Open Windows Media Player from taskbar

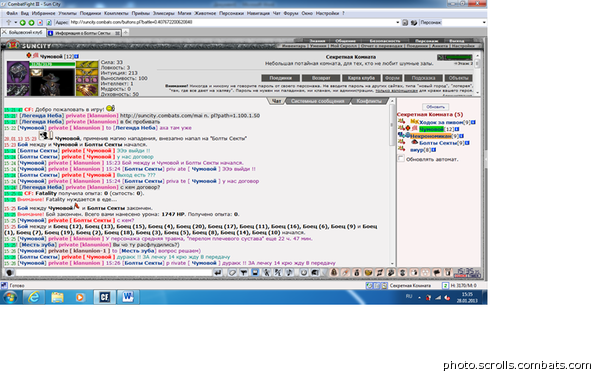click(80, 297)
